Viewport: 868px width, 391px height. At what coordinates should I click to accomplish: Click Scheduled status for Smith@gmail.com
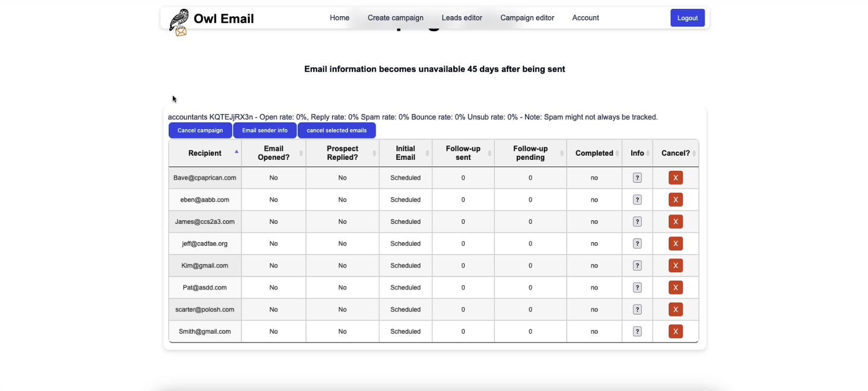pyautogui.click(x=405, y=332)
